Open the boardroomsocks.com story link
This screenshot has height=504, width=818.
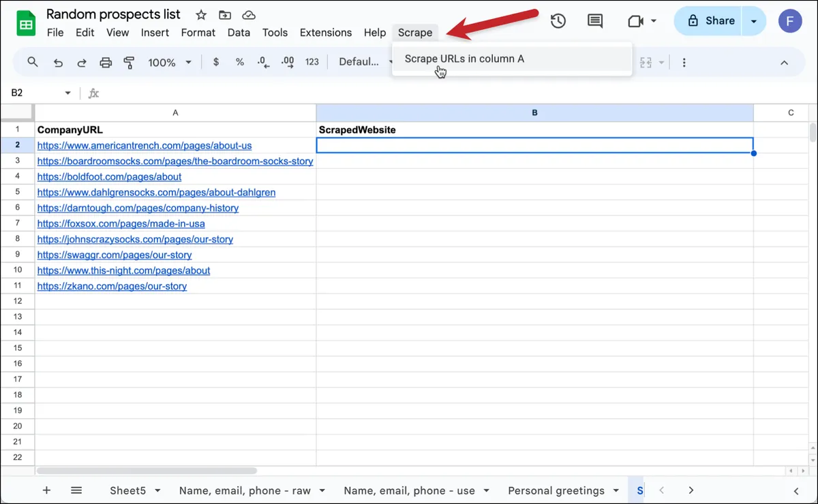[x=175, y=161]
